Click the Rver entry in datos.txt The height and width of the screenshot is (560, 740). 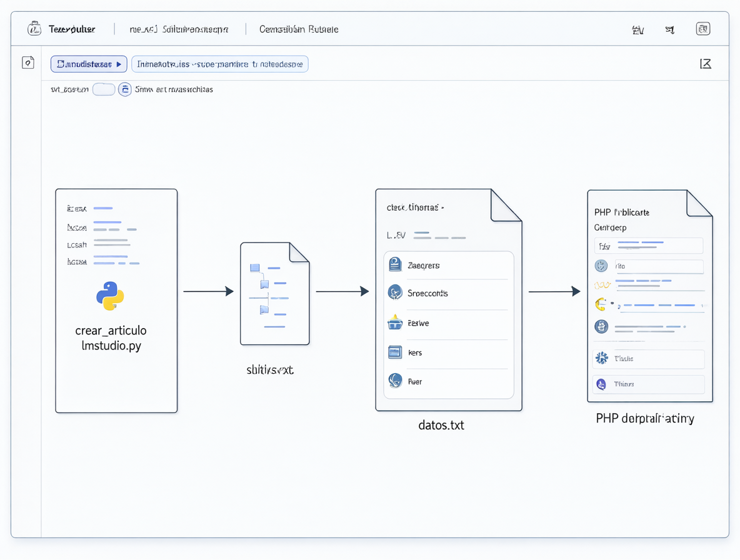(415, 382)
